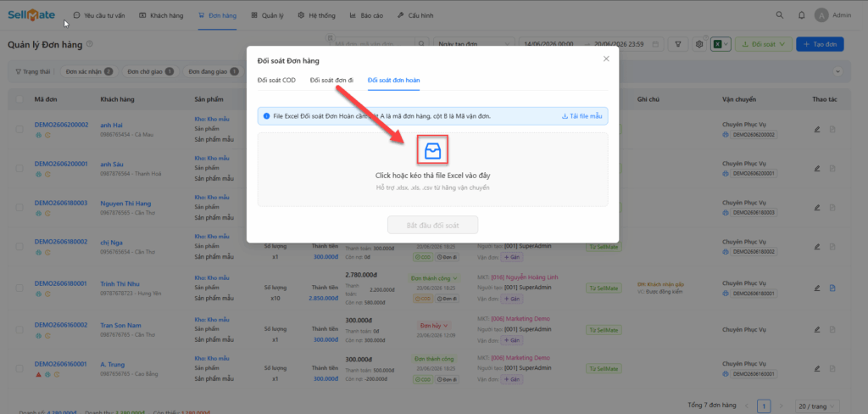
Task: Click the printer icon beside tracking code DEMO2606160001
Action: [726, 374]
